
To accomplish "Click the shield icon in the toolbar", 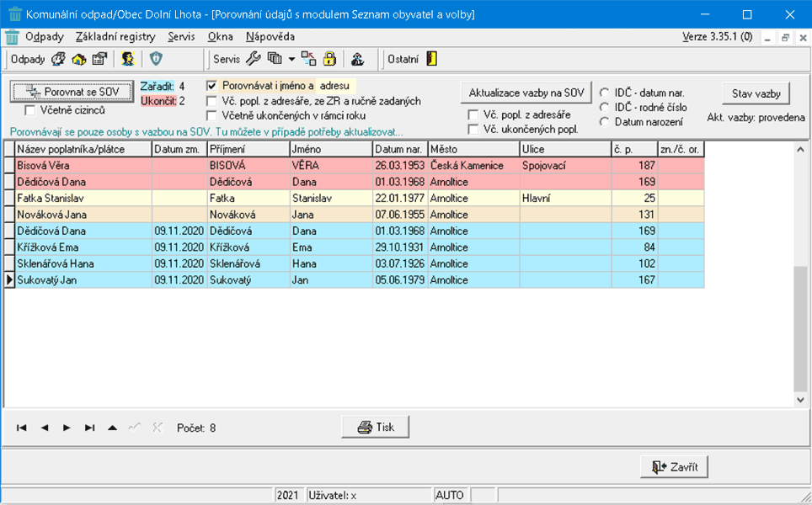I will click(x=156, y=59).
